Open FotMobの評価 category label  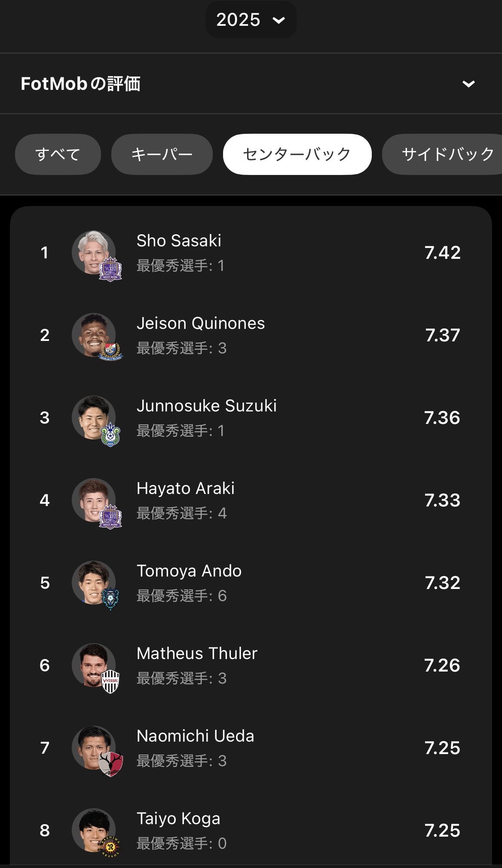click(81, 84)
